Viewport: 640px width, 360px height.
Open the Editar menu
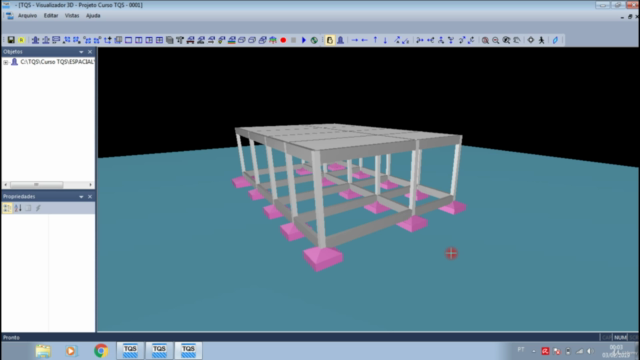coord(51,16)
